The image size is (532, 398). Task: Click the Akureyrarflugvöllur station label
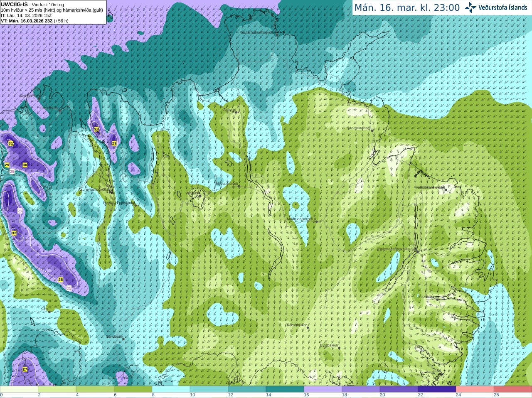tap(94, 189)
